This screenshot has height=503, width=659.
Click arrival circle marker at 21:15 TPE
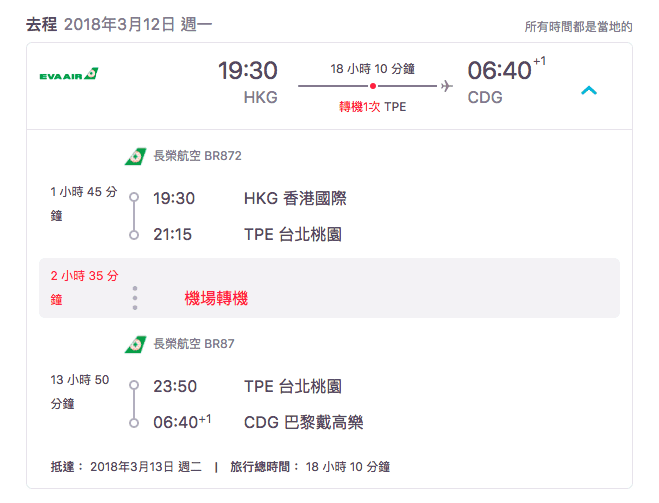[x=134, y=235]
